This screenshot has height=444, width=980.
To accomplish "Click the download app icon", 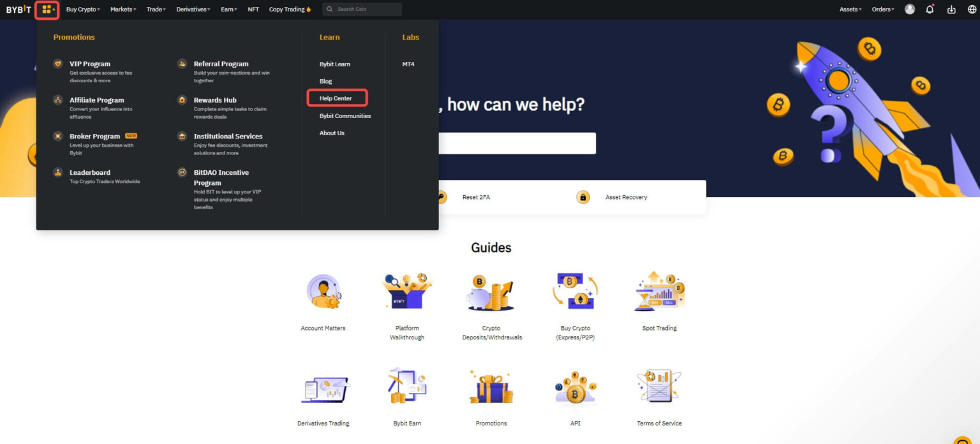I will click(x=951, y=9).
